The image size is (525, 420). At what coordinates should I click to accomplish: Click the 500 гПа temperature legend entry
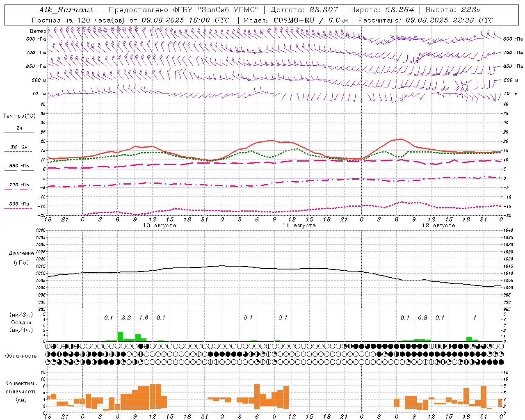(19, 204)
